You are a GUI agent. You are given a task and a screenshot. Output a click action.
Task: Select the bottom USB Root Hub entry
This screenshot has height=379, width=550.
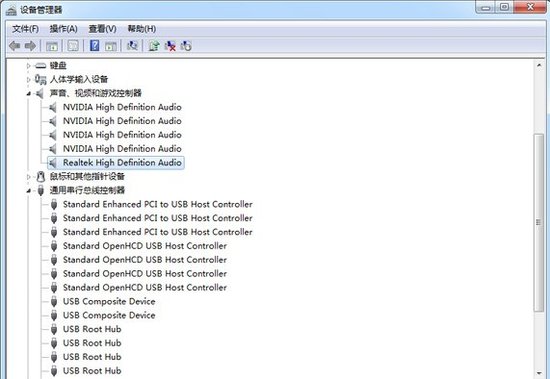point(92,371)
